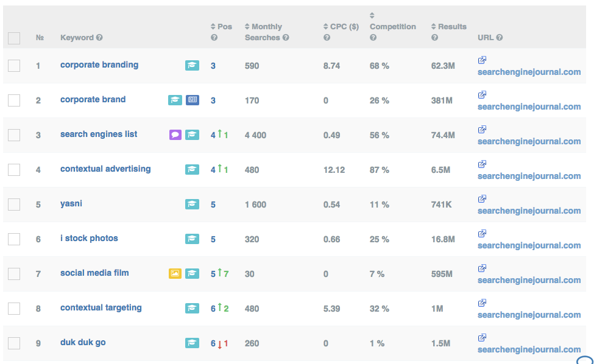Open the contextual advertising keyword link
Viewport: 594px width, 364px height.
click(x=105, y=169)
